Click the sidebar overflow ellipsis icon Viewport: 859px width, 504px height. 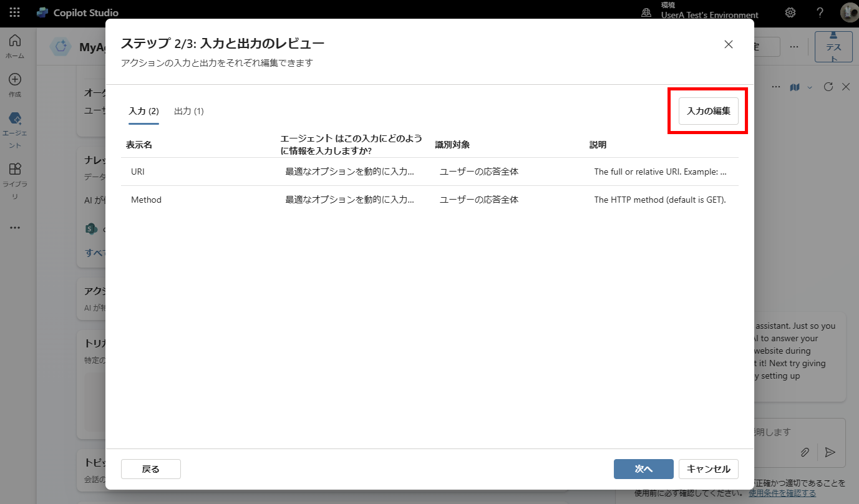tap(14, 227)
